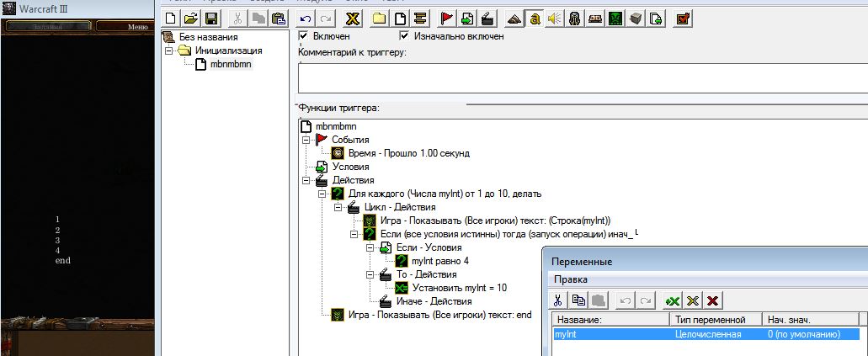Screen dimensions: 868x356
Task: Edit variable with yellow X icon
Action: (x=693, y=300)
